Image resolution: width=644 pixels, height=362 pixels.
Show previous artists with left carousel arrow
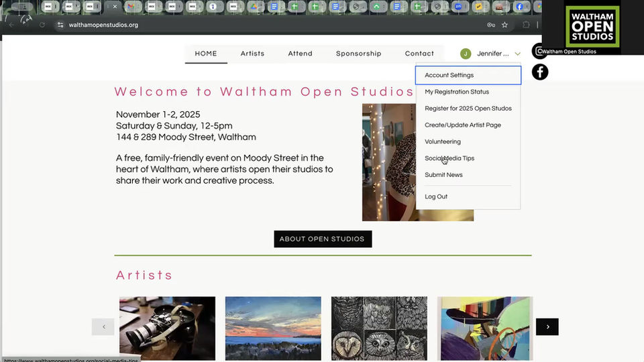point(103,326)
